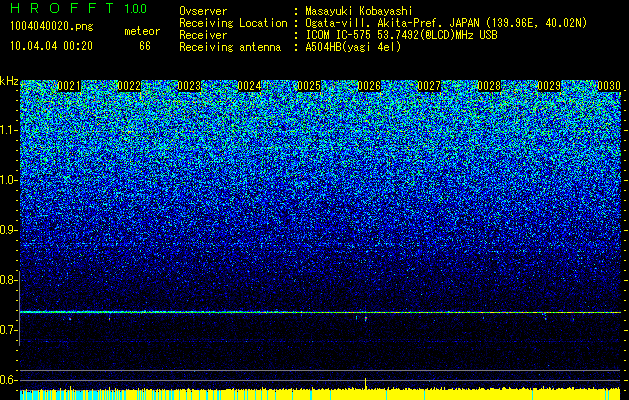This screenshot has width=629, height=400.
Task: Click the 0021 time marker
Action: [x=69, y=86]
